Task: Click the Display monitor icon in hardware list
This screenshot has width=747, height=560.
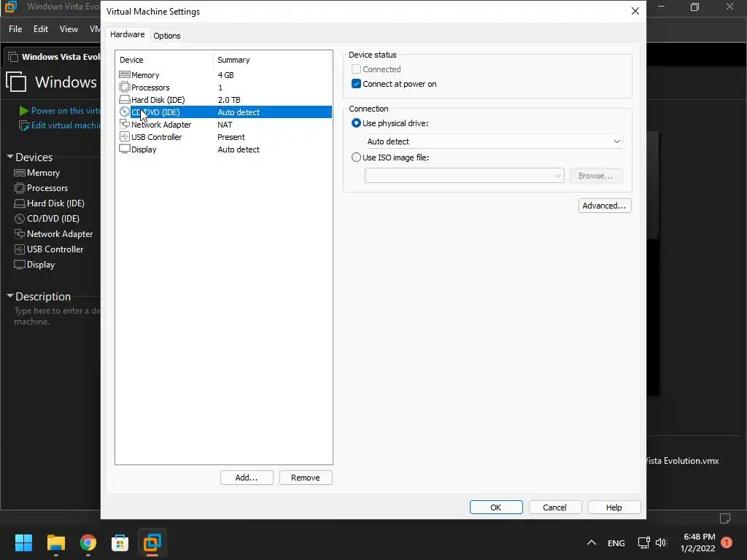Action: tap(124, 149)
